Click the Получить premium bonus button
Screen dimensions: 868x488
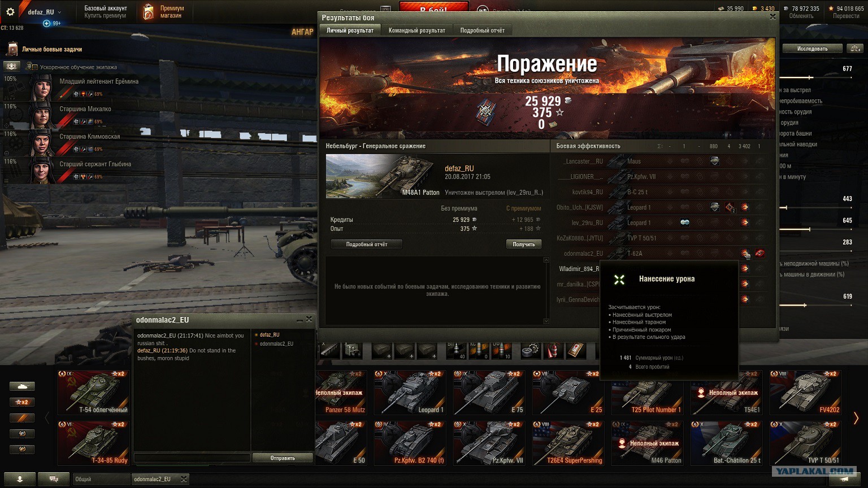524,244
